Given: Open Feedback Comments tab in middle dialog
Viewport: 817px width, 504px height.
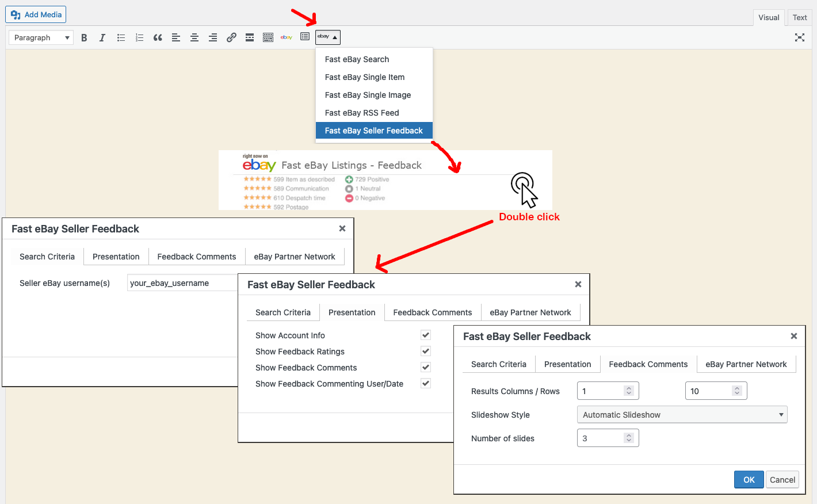Looking at the screenshot, I should click(433, 312).
